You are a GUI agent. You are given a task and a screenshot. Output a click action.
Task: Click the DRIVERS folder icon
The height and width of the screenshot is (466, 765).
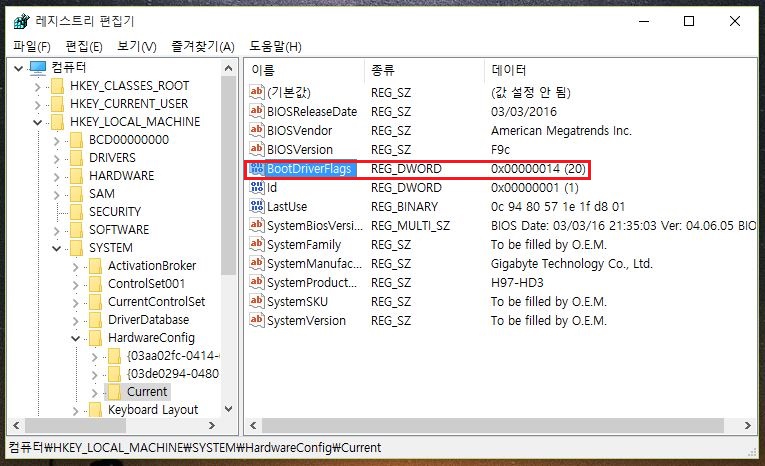77,158
